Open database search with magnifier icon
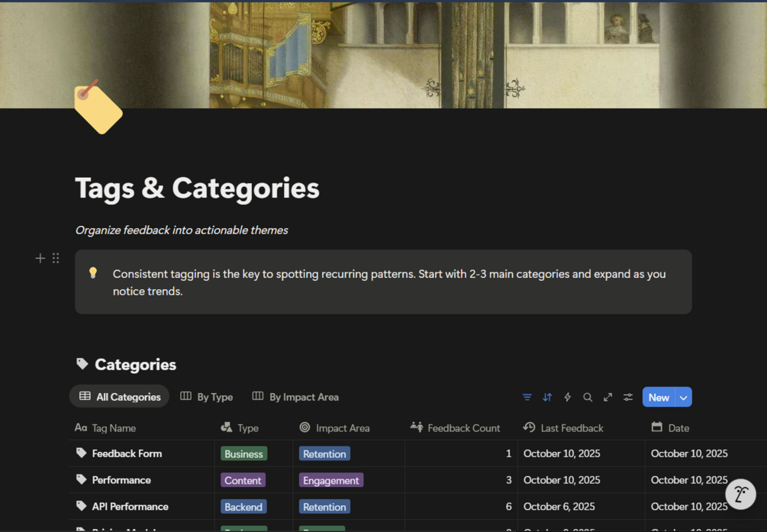Image resolution: width=767 pixels, height=532 pixels. (x=588, y=397)
